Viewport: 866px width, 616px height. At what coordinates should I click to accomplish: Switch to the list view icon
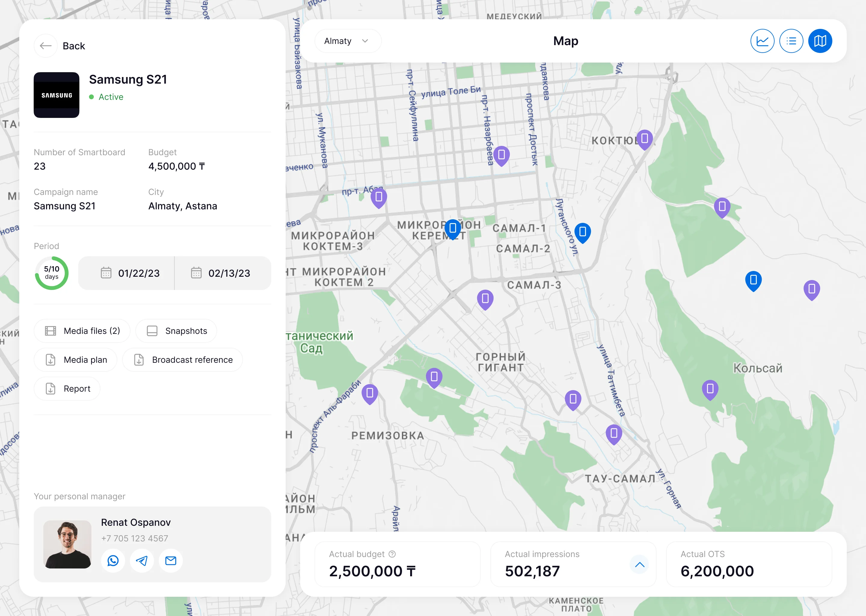pyautogui.click(x=791, y=41)
